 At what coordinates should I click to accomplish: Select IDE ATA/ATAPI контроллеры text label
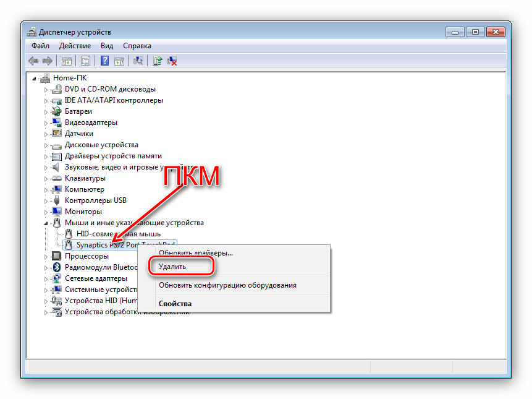114,100
